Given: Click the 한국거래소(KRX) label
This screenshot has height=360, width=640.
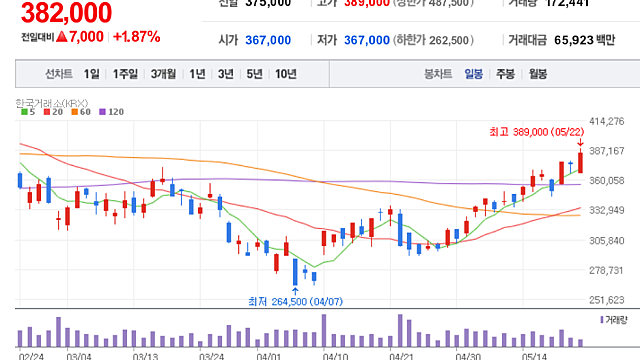Looking at the screenshot, I should pos(52,103).
